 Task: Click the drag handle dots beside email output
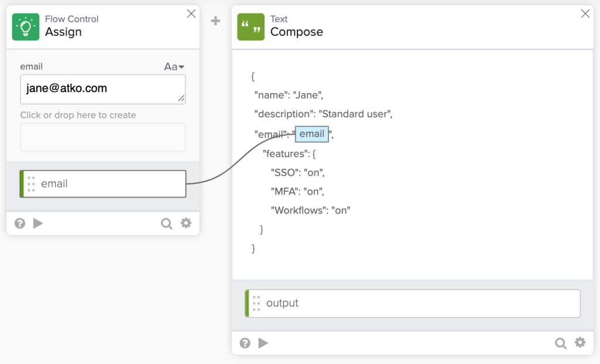point(30,183)
